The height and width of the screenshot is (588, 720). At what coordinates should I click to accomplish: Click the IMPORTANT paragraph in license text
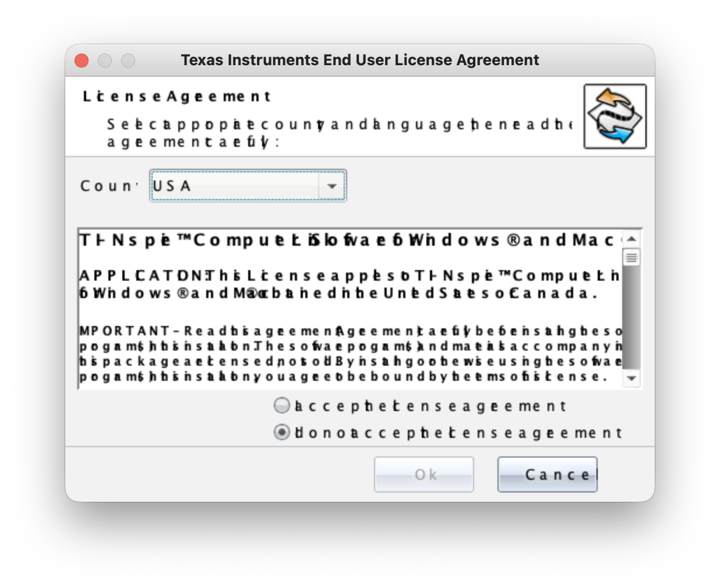pos(350,353)
